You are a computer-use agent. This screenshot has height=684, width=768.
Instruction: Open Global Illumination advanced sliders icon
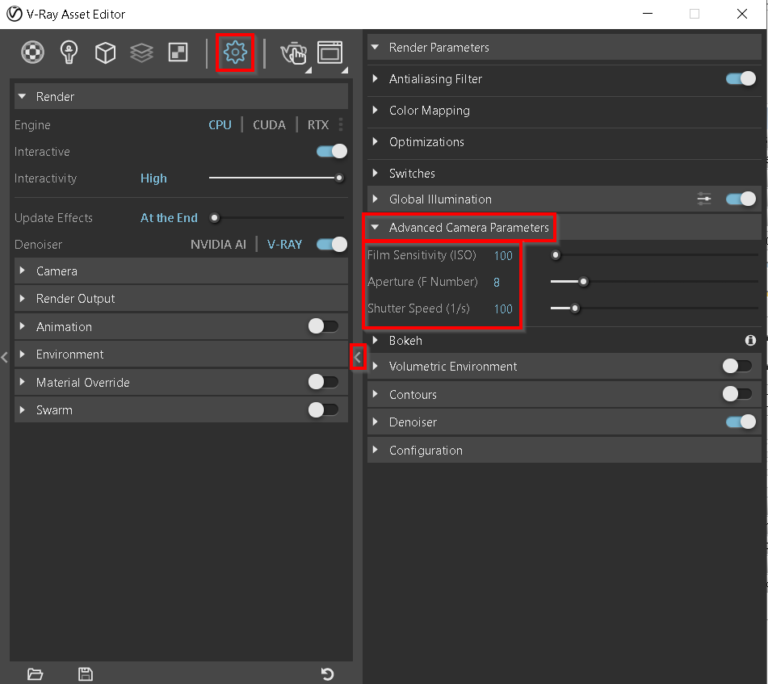pyautogui.click(x=704, y=199)
